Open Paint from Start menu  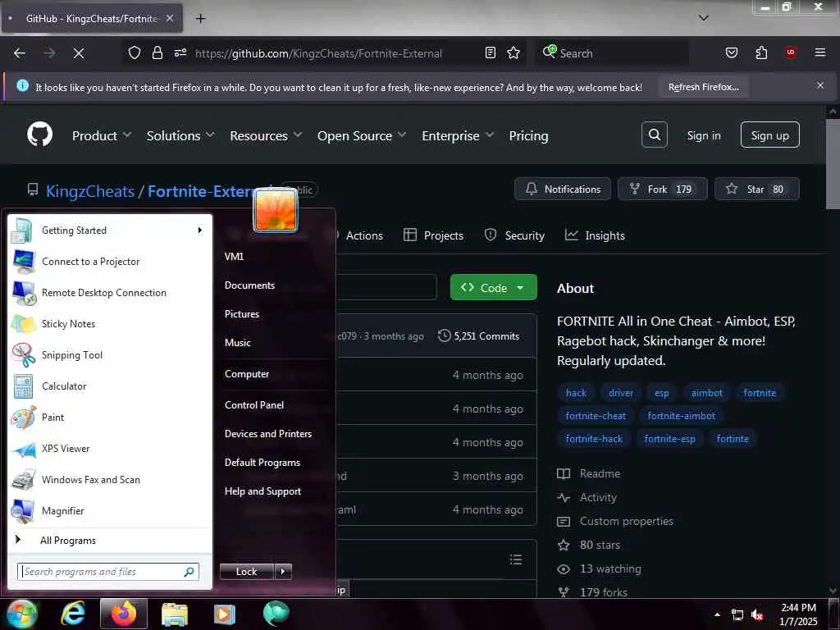coord(110,418)
